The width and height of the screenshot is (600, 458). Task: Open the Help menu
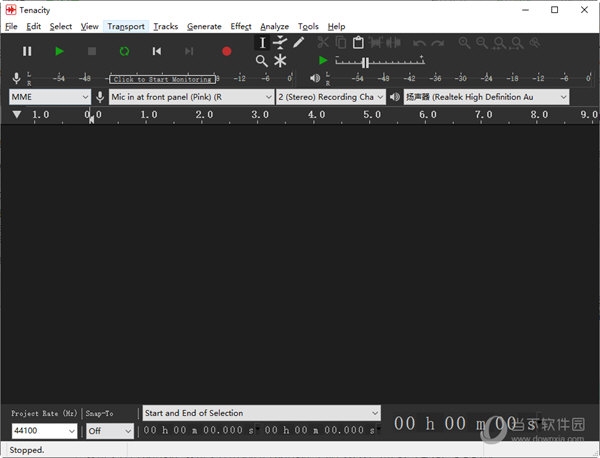pyautogui.click(x=336, y=26)
